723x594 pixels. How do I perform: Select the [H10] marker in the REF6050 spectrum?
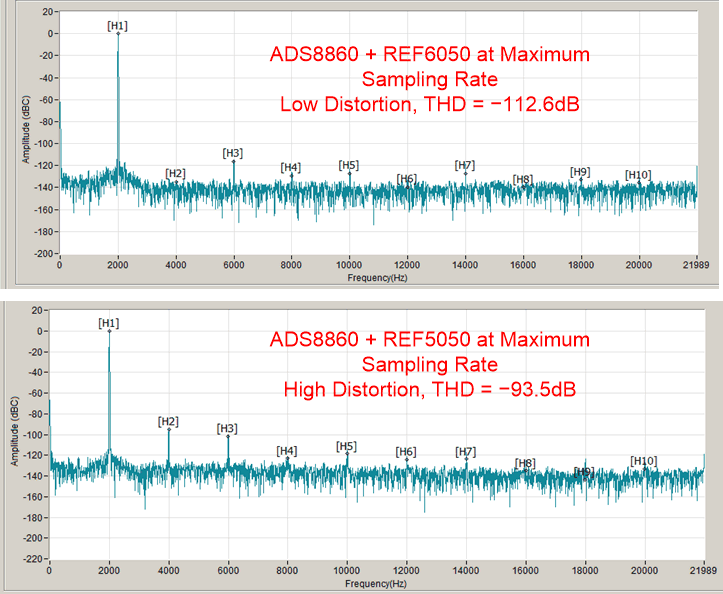(638, 175)
